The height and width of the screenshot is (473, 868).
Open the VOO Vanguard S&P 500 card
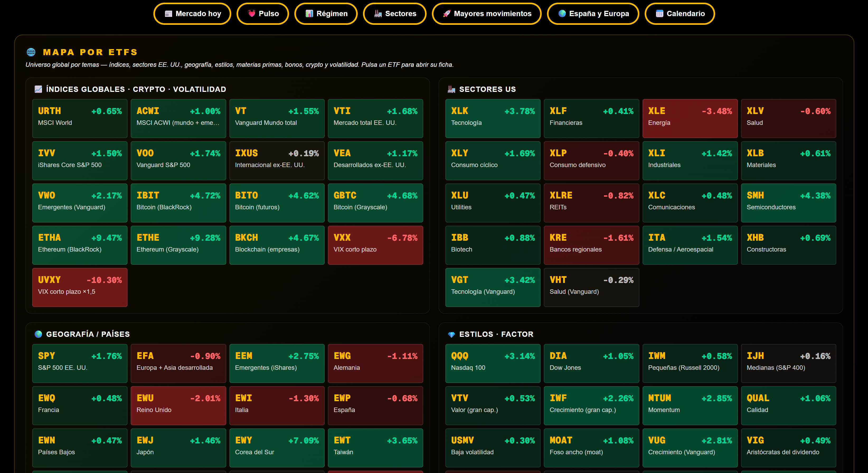[x=178, y=161]
